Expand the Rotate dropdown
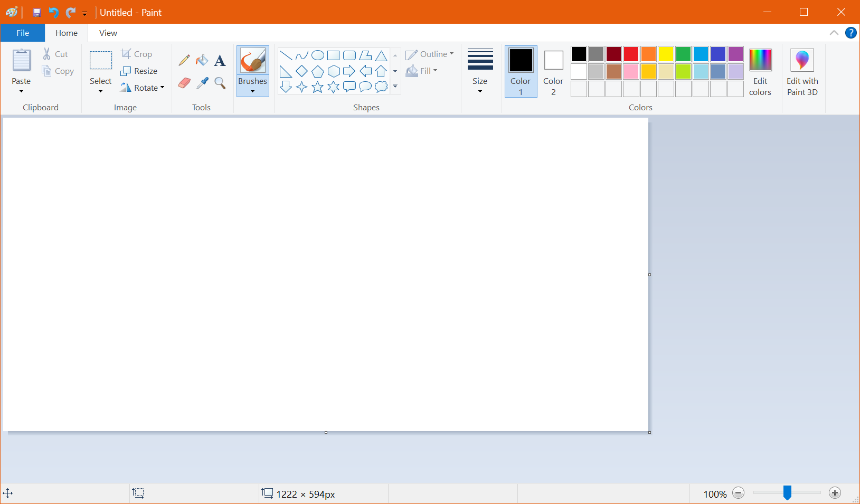Image resolution: width=860 pixels, height=504 pixels. point(162,88)
